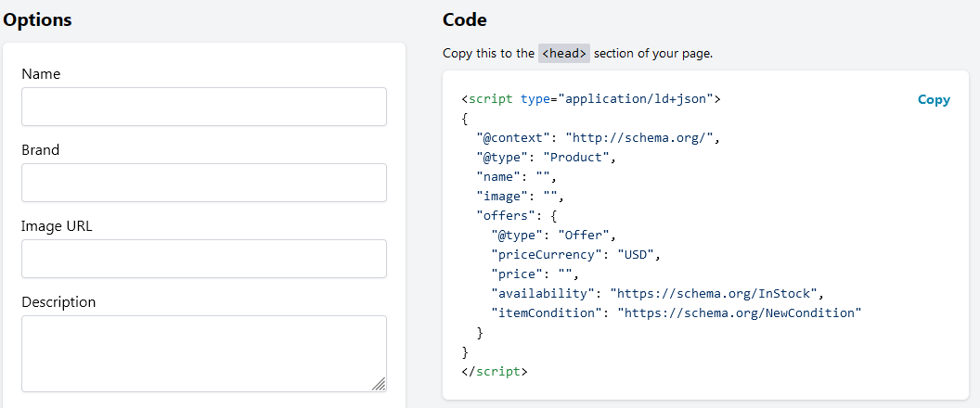Screen dimensions: 980x408
Task: Click the "Description" label text
Action: click(58, 302)
